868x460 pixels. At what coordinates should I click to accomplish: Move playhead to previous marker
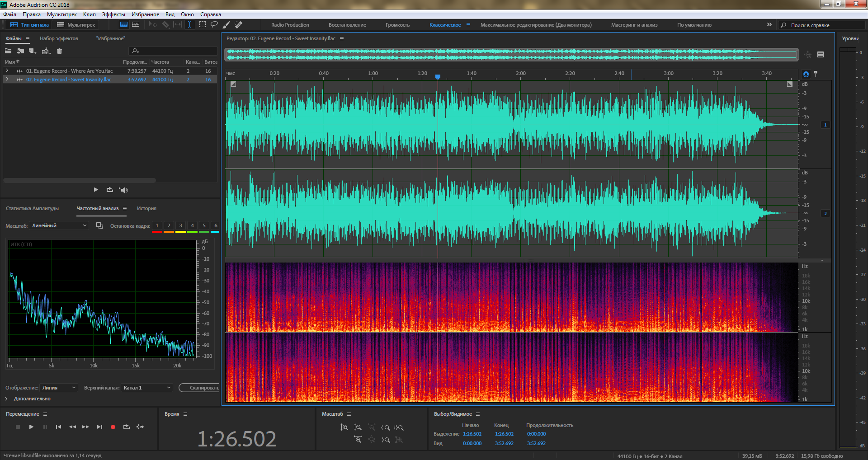click(x=58, y=427)
